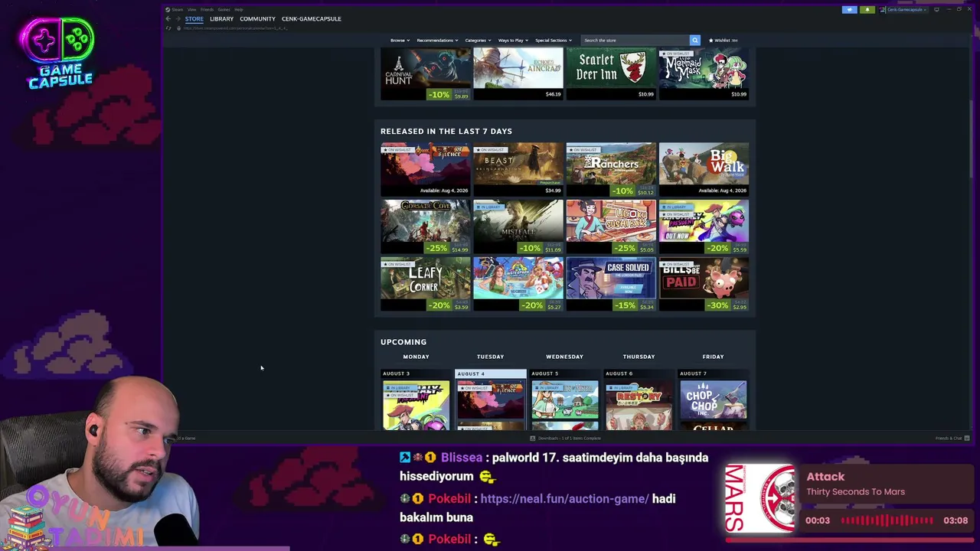Open Wishlist link with star icon
This screenshot has height=551, width=980.
(724, 40)
